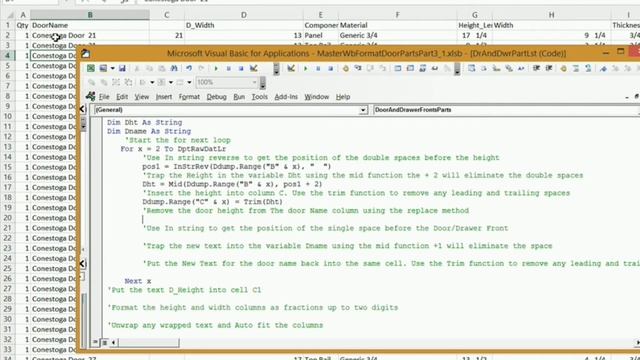
Task: Click the Send To Back icon in the UserForm toolbar
Action: pyautogui.click(x=104, y=82)
